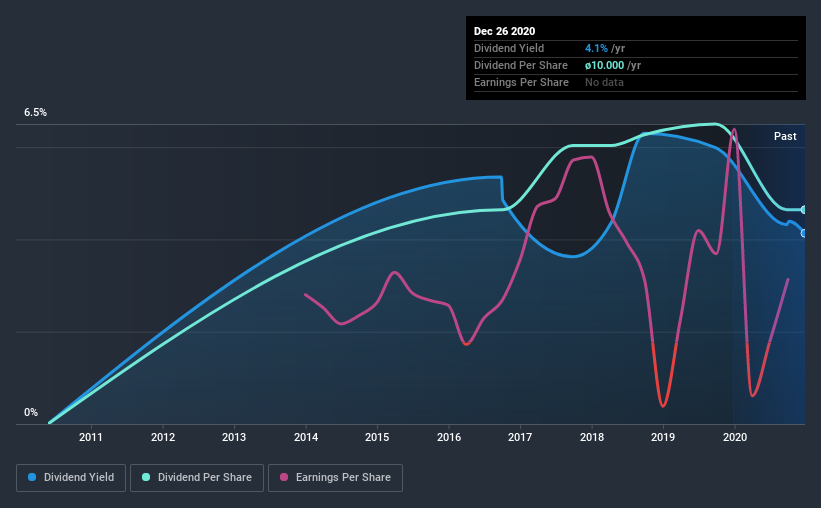Select the 2017 x-axis label

click(x=520, y=437)
